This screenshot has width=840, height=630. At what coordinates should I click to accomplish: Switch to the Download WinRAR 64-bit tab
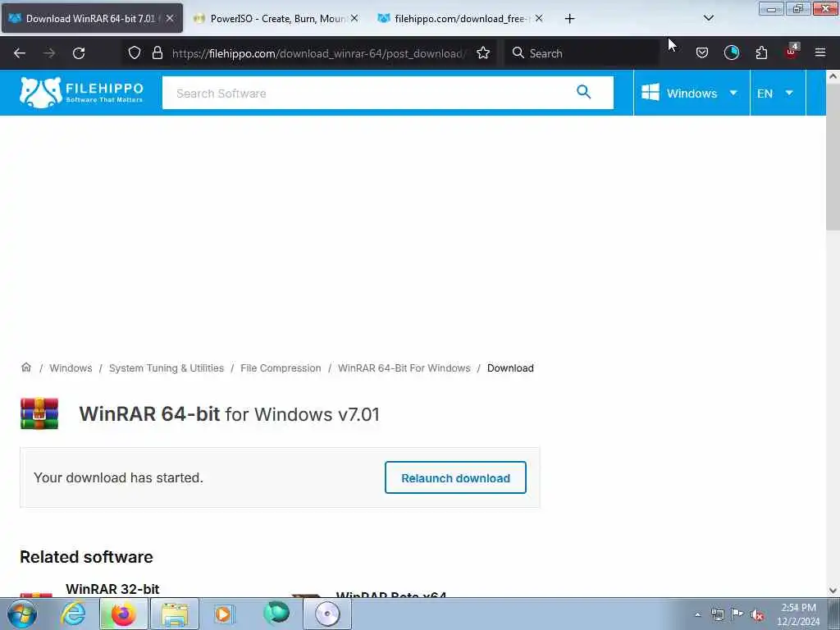click(92, 18)
